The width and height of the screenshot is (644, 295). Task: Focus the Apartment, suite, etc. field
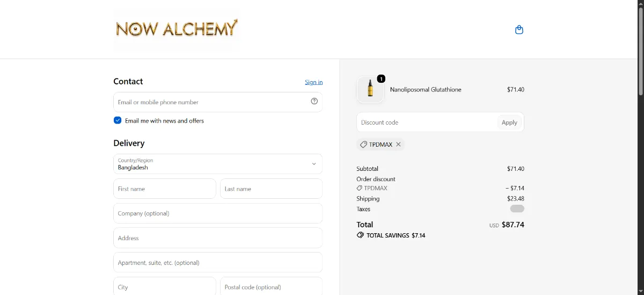218,263
